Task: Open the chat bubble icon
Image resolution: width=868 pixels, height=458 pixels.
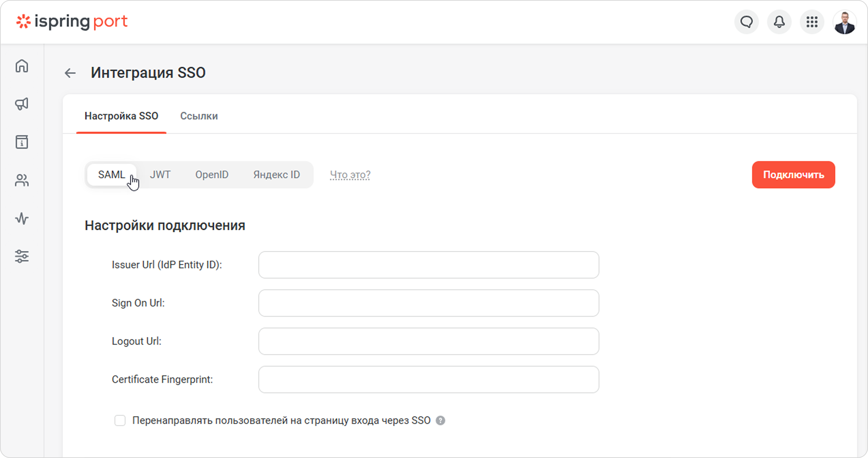Action: [746, 22]
